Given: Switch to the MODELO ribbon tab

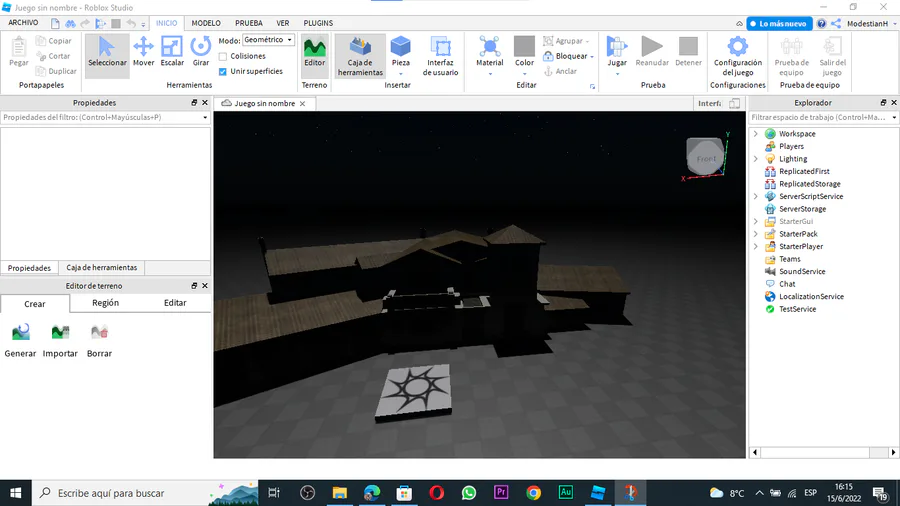Looking at the screenshot, I should (x=206, y=23).
